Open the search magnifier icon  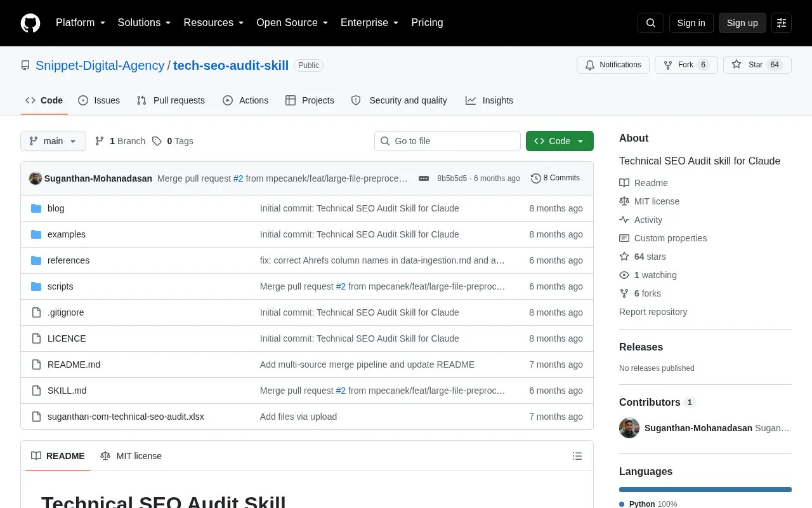pos(651,23)
